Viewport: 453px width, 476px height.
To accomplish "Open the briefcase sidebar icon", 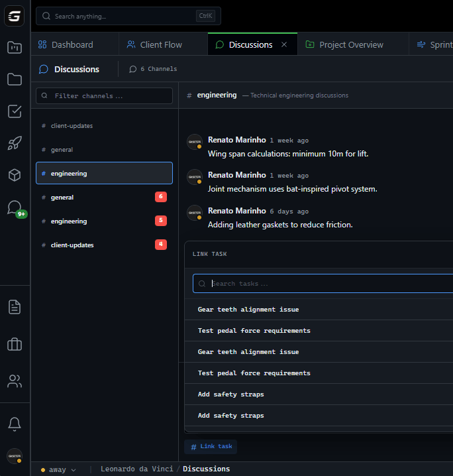I will point(15,344).
